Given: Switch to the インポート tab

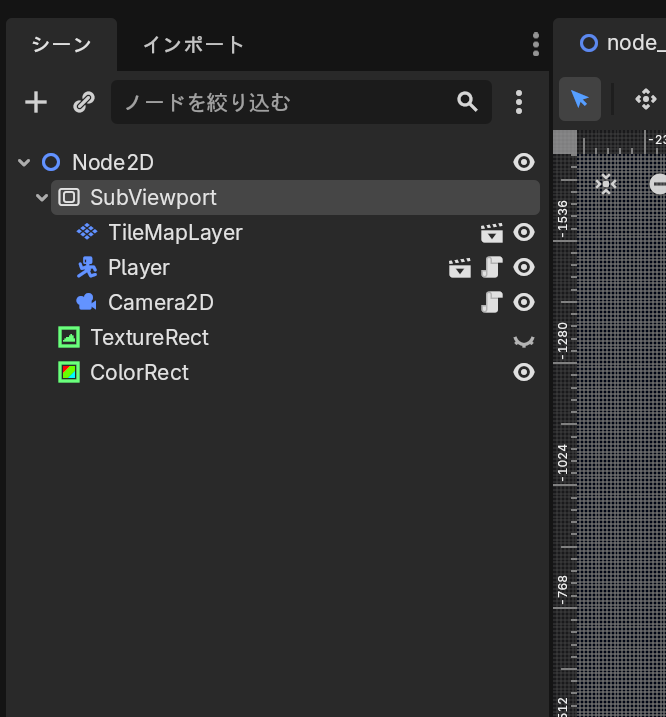Looking at the screenshot, I should [x=193, y=45].
